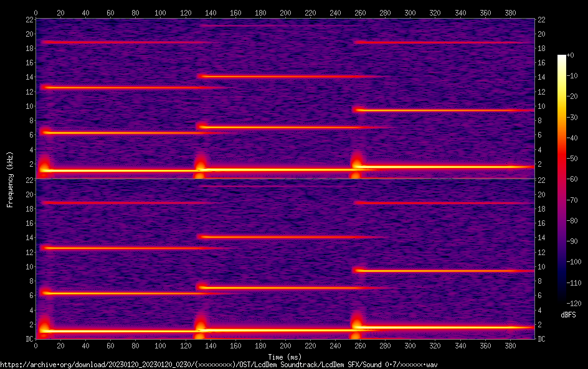588x369 pixels.
Task: Click the 12.5 kHz harmonic line in the lower channel
Action: click(x=125, y=248)
